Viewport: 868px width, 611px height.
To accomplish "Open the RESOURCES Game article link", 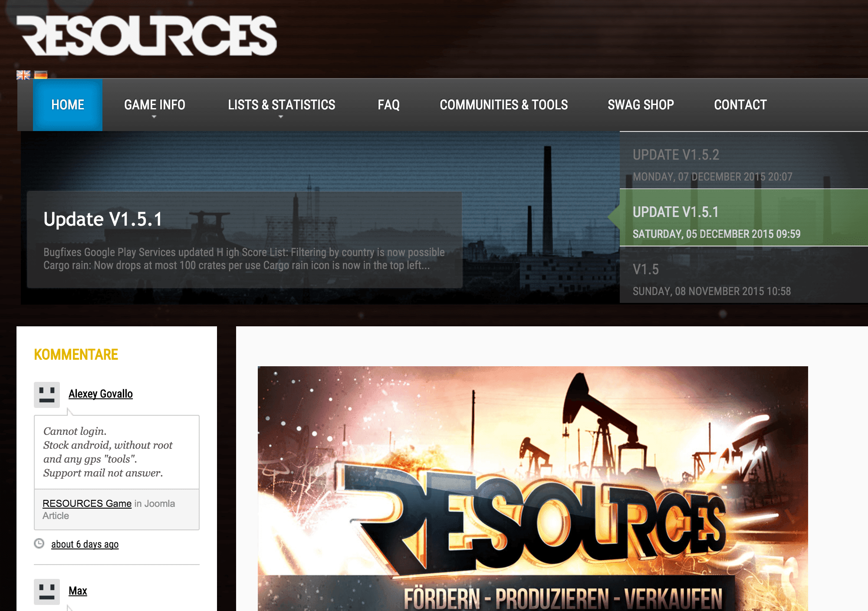I will [87, 503].
